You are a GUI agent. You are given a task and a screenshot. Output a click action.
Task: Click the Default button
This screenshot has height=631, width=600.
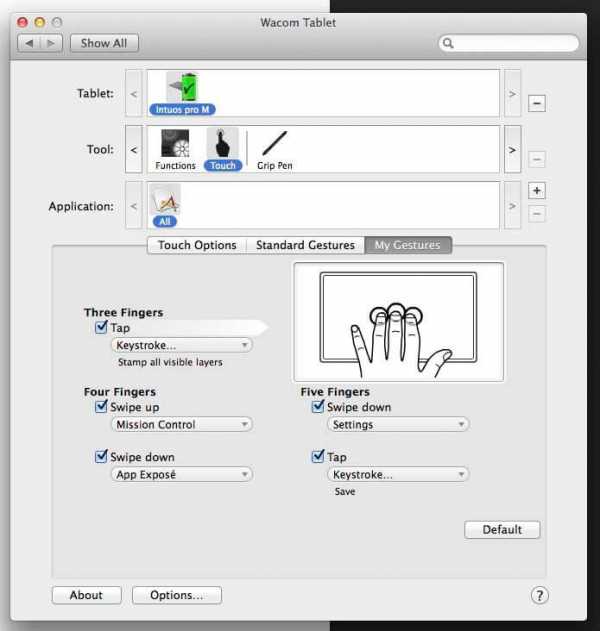(502, 530)
